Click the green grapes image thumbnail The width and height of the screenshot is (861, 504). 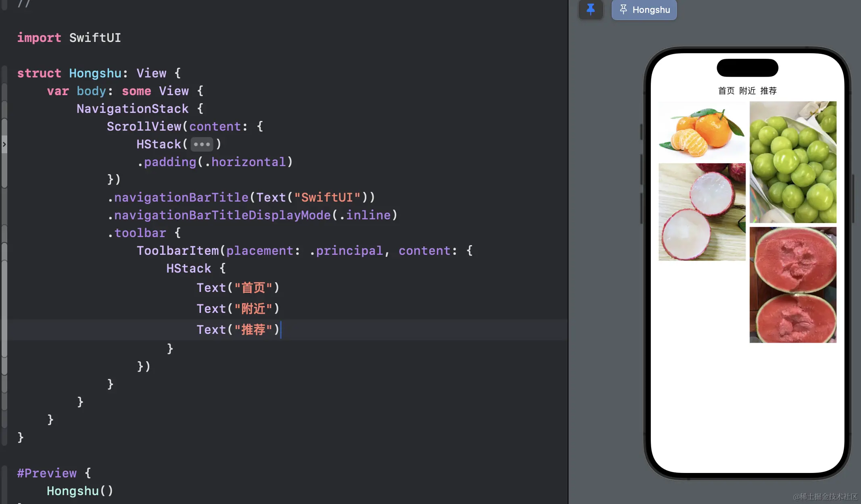pyautogui.click(x=793, y=162)
